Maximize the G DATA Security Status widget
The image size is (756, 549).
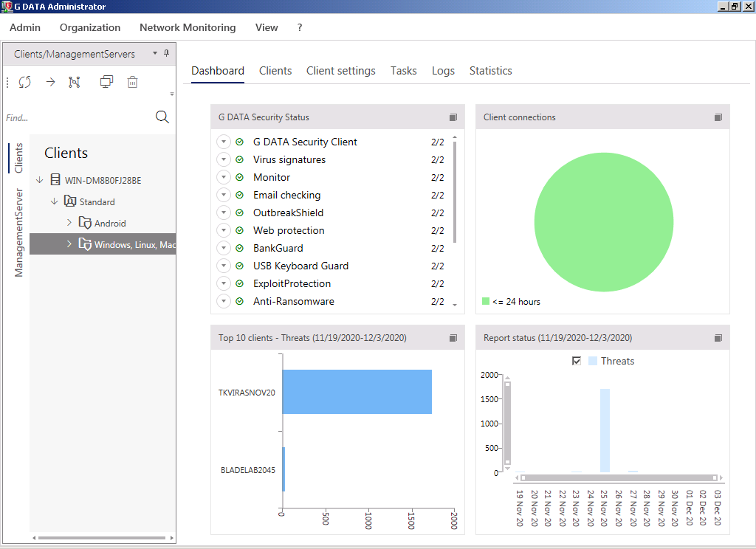pos(453,117)
